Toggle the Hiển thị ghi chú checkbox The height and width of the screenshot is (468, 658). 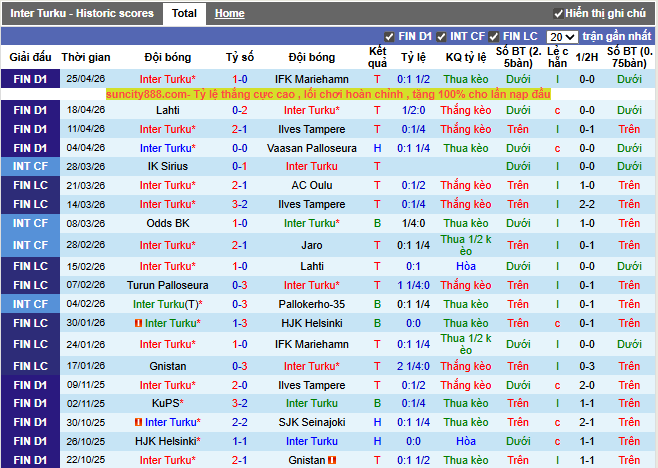point(559,14)
